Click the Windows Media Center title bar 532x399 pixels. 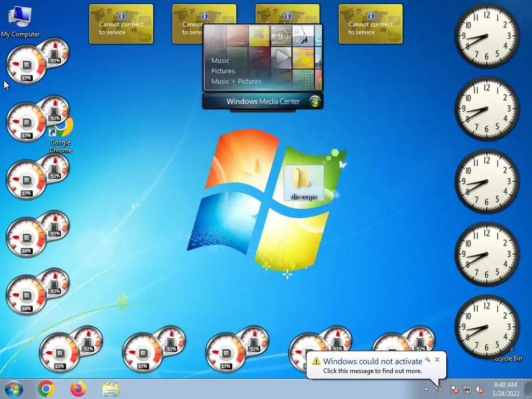(263, 101)
